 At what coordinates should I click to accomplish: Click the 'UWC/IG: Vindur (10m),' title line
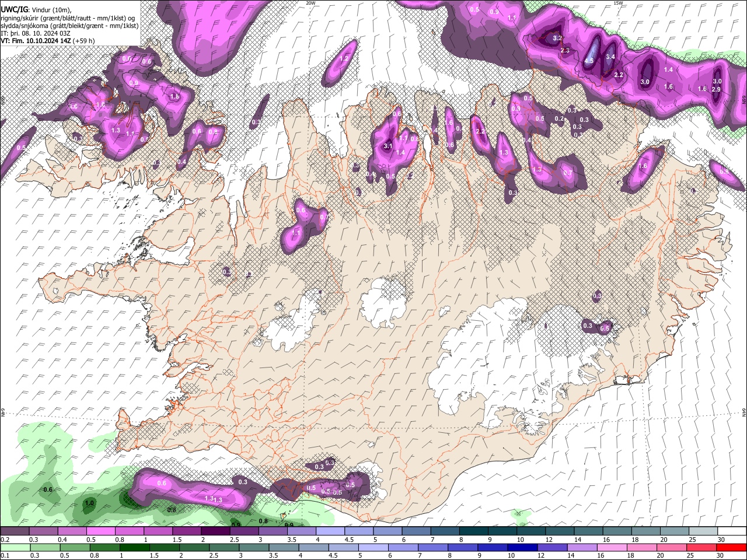point(36,10)
